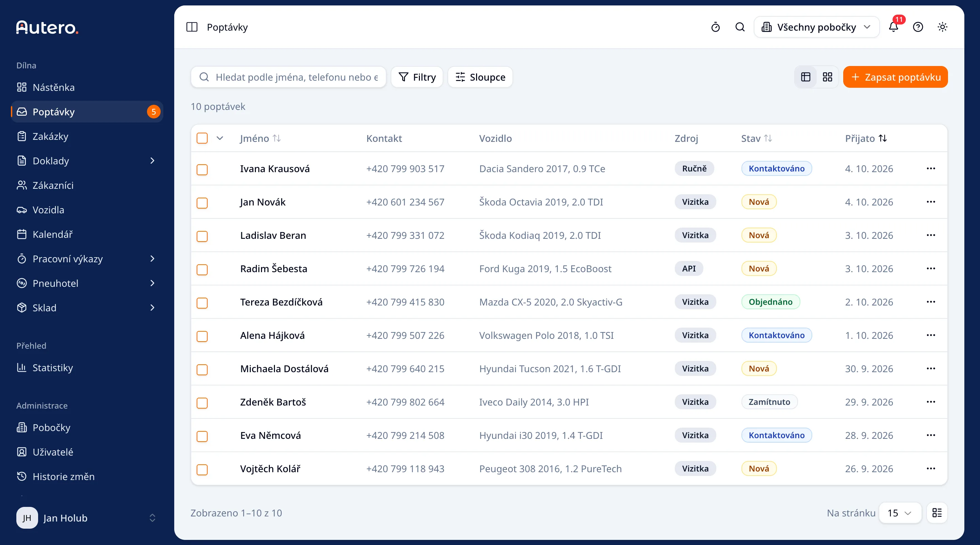Expand Pracovní výkazy submenu
The image size is (980, 545).
point(152,259)
